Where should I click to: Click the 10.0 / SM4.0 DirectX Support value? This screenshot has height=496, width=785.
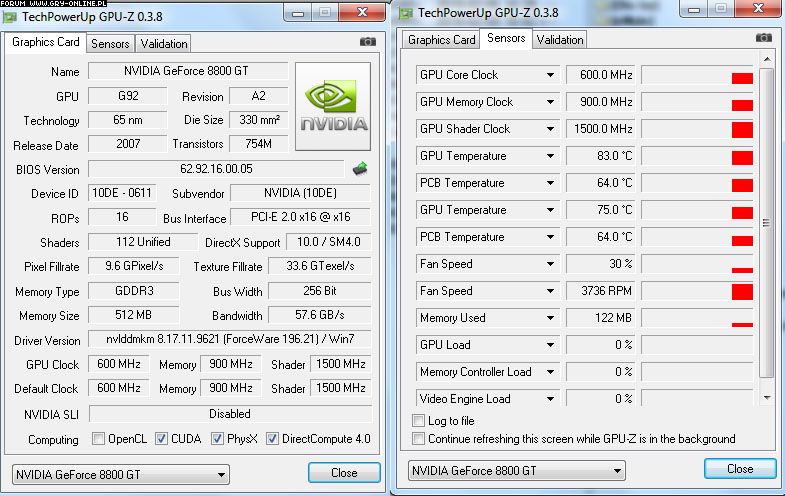tap(329, 242)
